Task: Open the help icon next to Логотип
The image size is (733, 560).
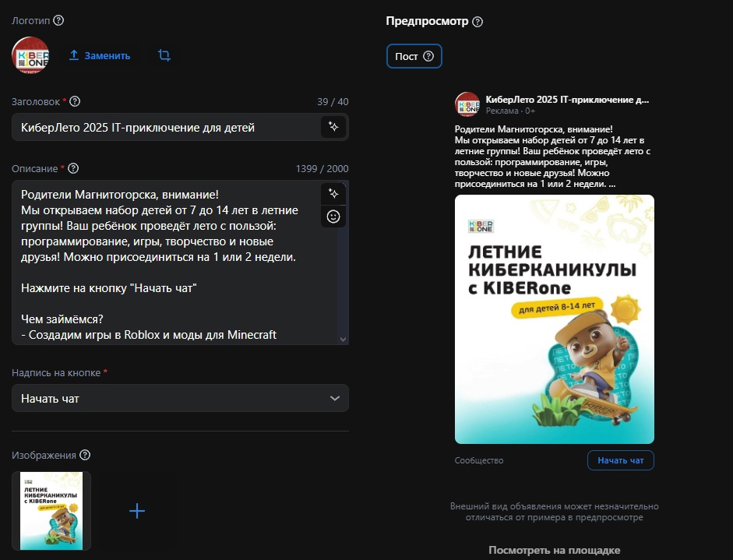Action: (58, 20)
